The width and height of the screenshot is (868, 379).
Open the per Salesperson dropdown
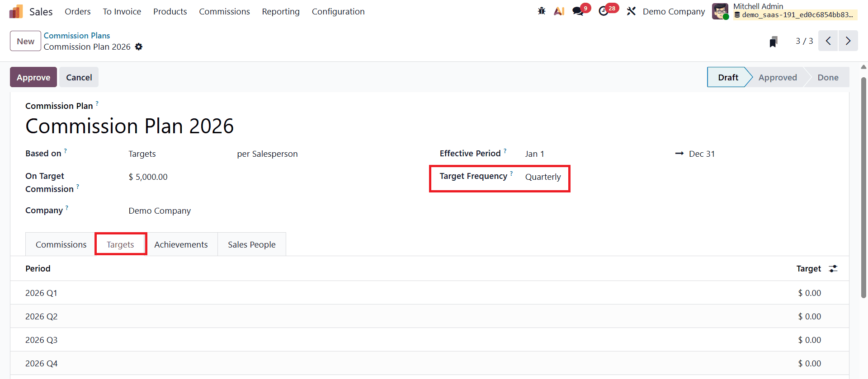[267, 154]
